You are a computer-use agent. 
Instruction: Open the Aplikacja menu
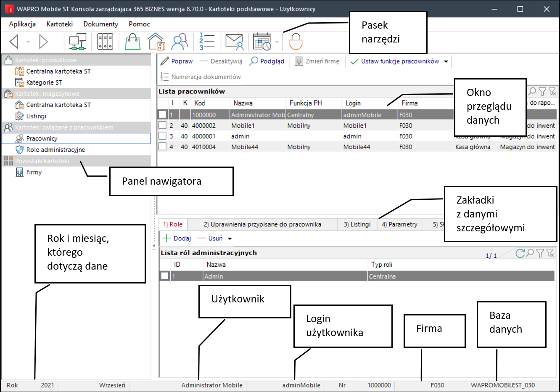click(22, 24)
